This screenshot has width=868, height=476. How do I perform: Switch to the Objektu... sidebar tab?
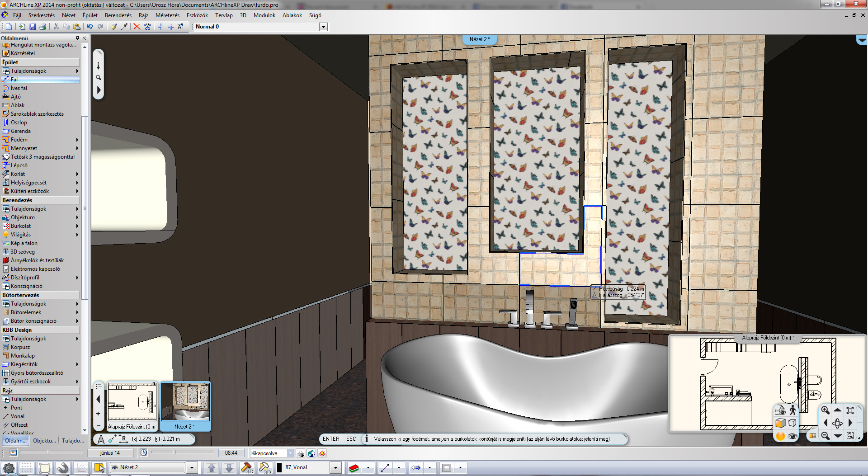45,440
